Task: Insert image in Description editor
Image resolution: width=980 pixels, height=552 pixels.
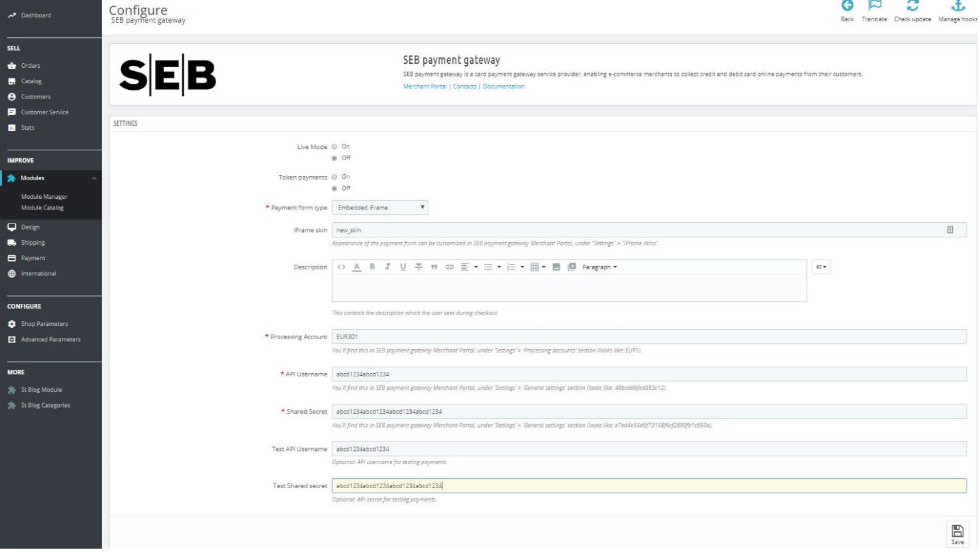Action: click(x=556, y=267)
